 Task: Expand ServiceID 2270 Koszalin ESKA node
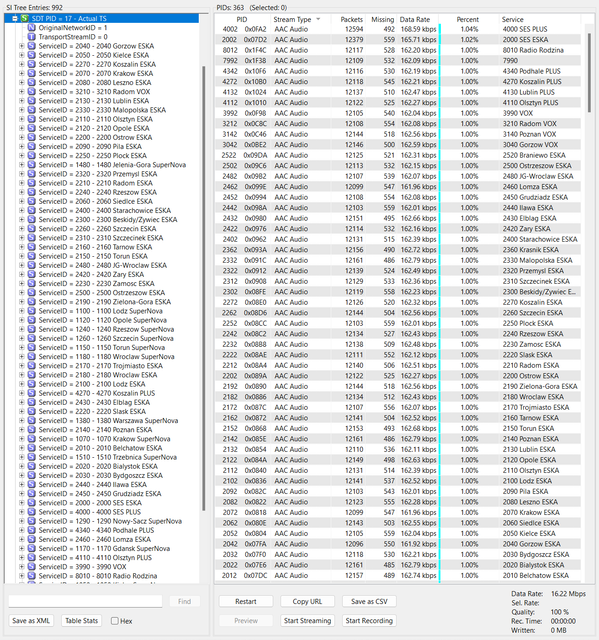pyautogui.click(x=22, y=64)
